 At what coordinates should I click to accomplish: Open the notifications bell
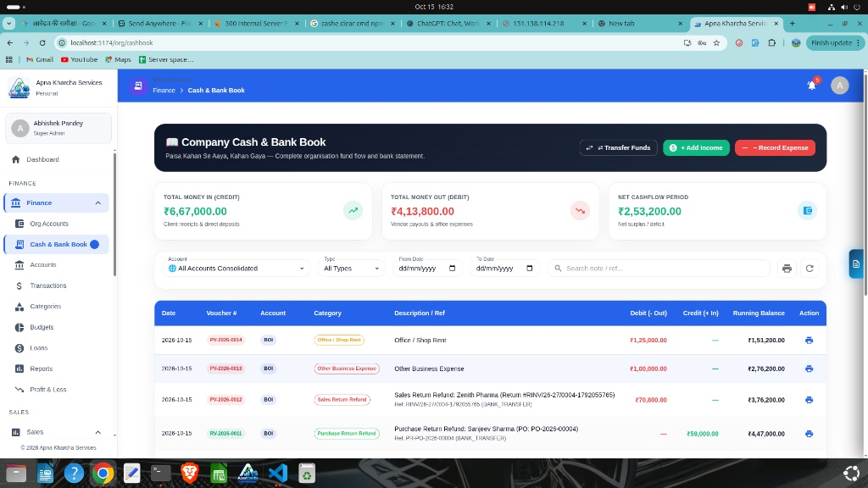pyautogui.click(x=811, y=86)
